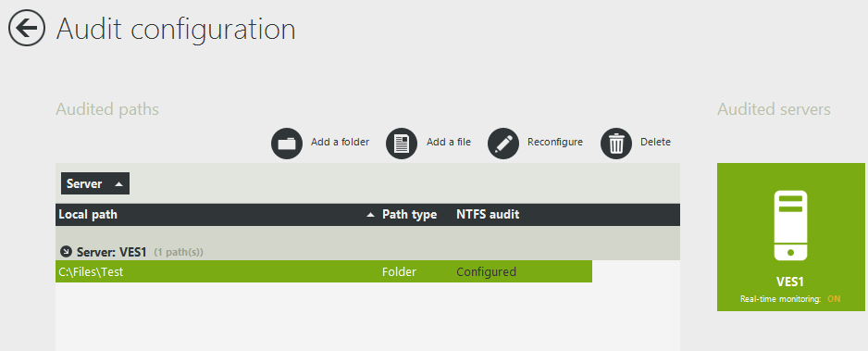This screenshot has width=868, height=351.
Task: Select the C:\Files\Test path row
Action: coord(324,272)
